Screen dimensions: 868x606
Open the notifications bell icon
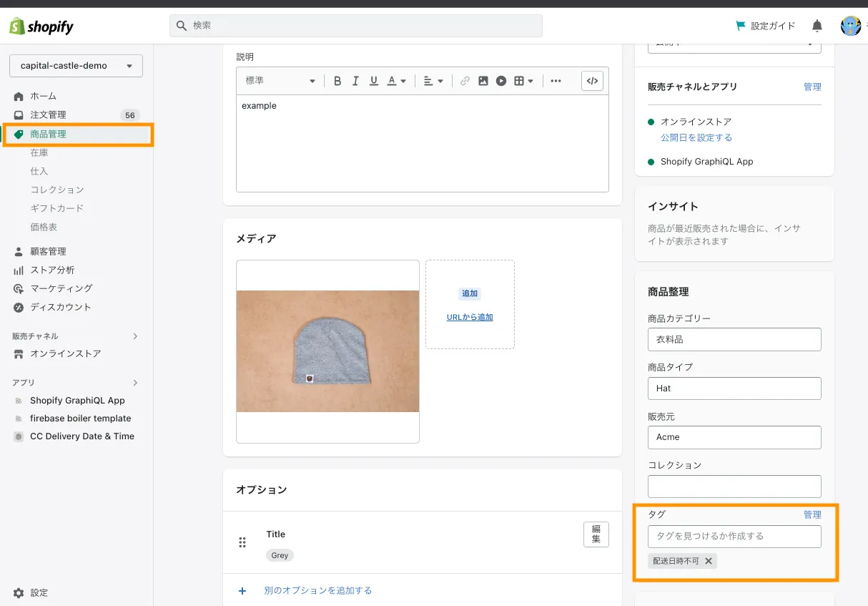(817, 26)
